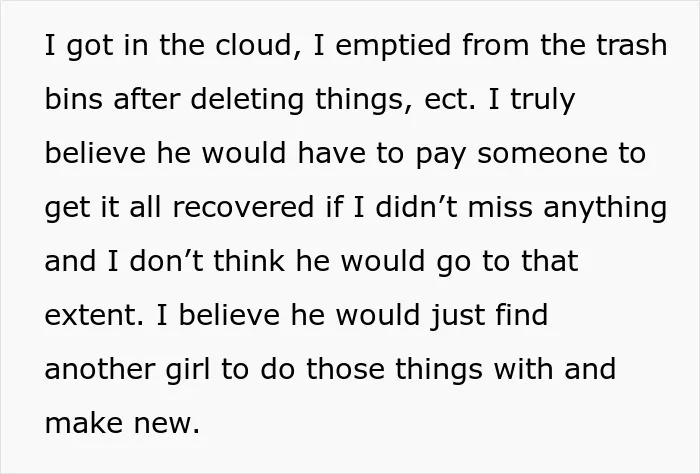Click the word "make" in the last line
700x474 pixels.
(83, 423)
